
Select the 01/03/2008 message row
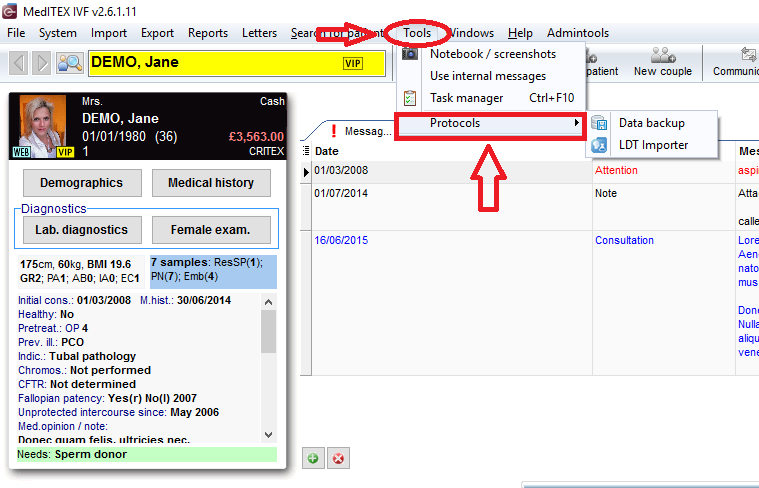coord(530,171)
